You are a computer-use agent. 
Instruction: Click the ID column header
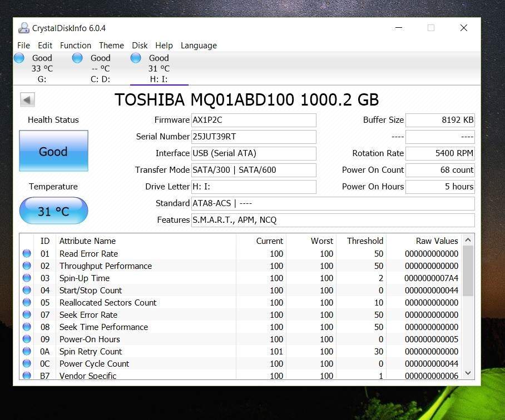coord(44,241)
